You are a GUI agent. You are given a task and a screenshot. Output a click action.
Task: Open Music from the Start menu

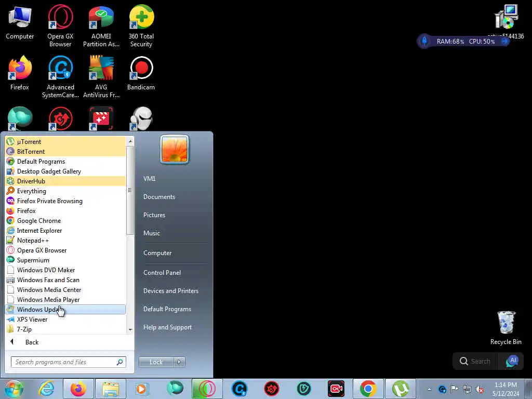pos(151,233)
